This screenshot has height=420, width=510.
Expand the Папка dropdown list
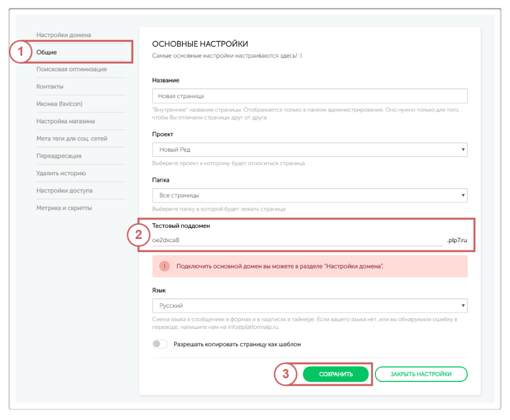[x=309, y=196]
